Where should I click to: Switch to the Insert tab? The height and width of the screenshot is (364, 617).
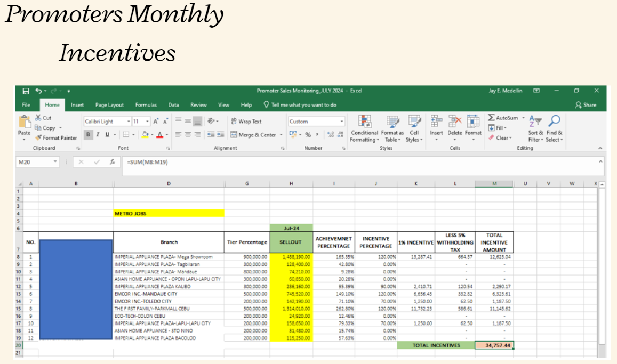[77, 105]
